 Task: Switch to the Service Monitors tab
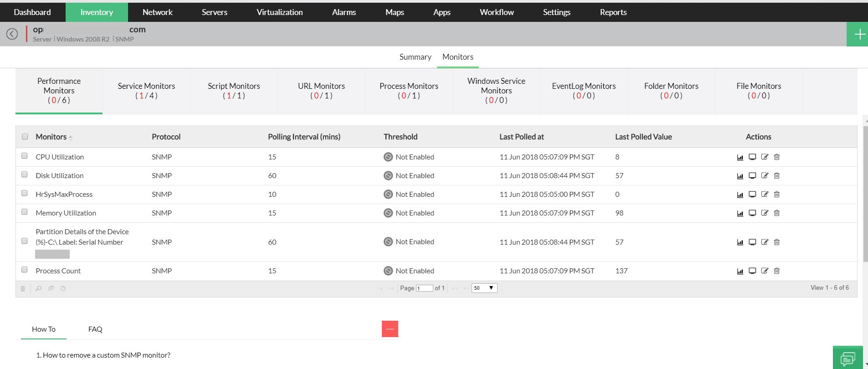click(x=146, y=91)
